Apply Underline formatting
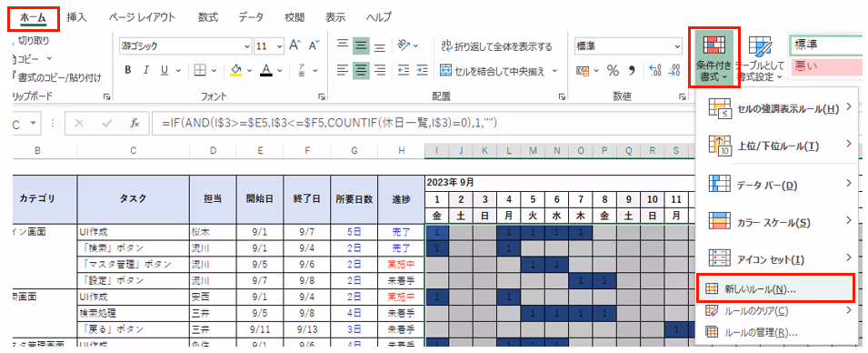Screen dimensions: 868x353 tap(165, 70)
